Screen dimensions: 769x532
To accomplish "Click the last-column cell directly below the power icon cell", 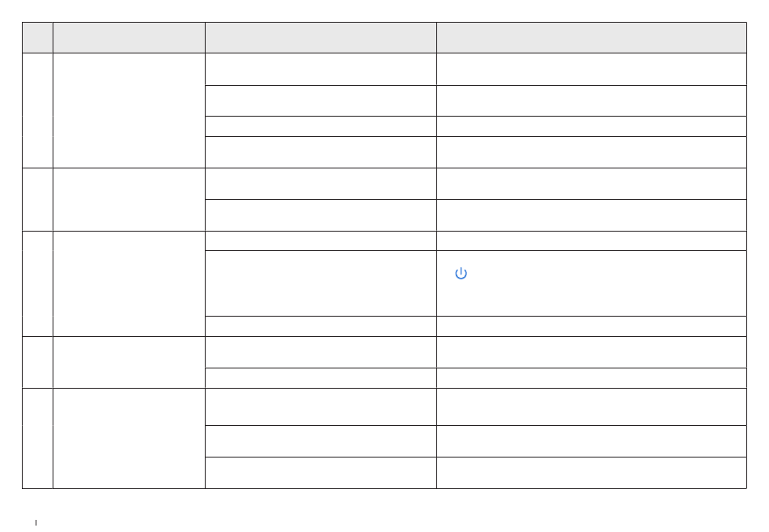I will point(592,326).
